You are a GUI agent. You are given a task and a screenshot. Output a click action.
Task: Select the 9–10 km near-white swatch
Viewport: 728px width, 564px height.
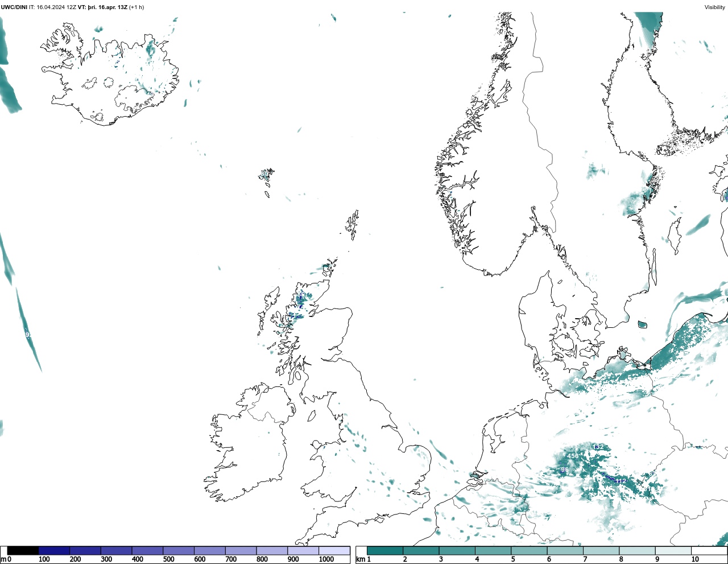click(673, 550)
